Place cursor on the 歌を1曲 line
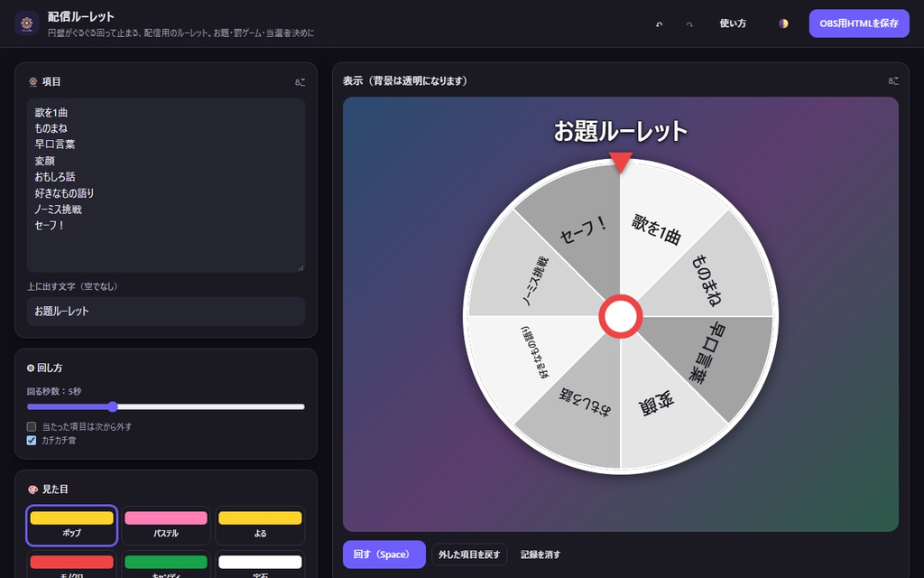 coord(51,112)
